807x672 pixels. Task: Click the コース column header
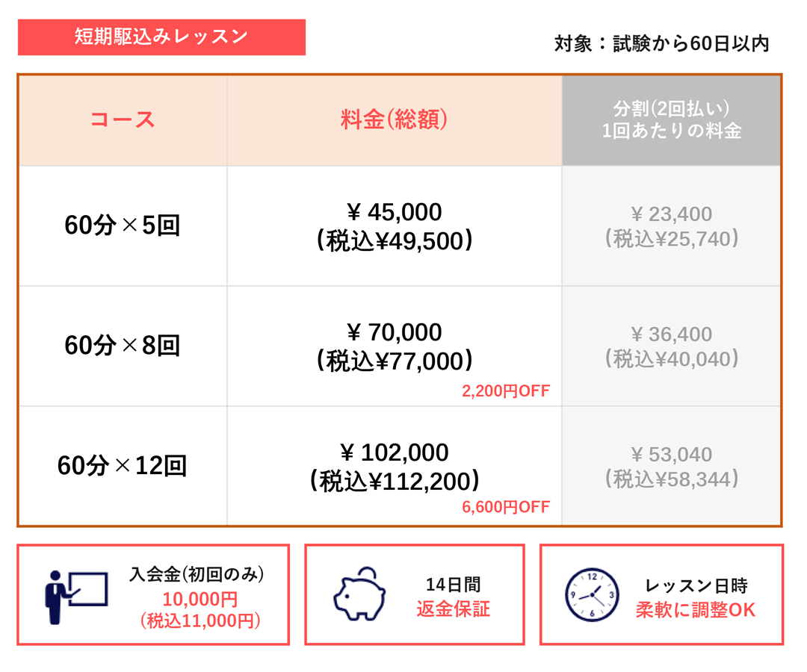(123, 119)
